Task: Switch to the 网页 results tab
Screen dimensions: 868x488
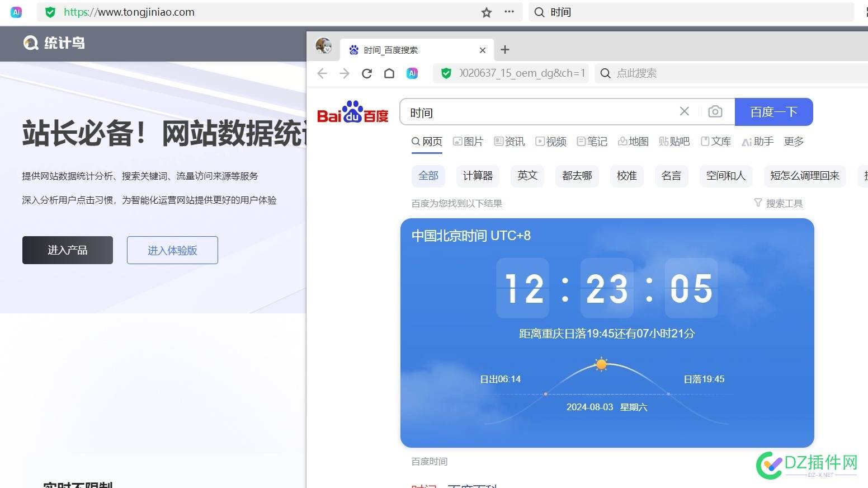Action: pos(427,142)
